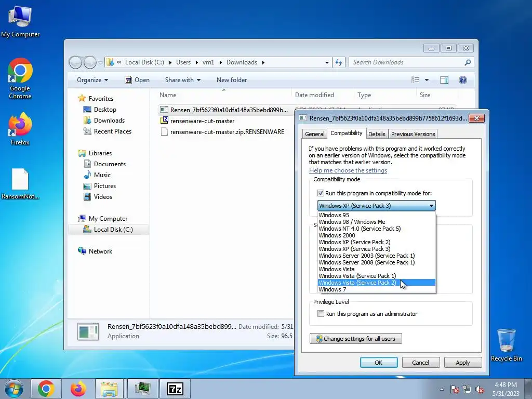Click the muted volume tray icon

click(480, 389)
